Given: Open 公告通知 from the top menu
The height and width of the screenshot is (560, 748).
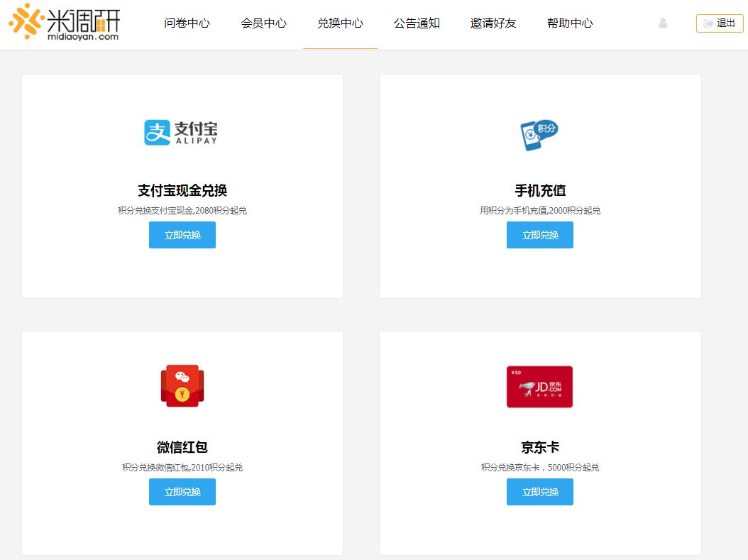Looking at the screenshot, I should point(417,23).
